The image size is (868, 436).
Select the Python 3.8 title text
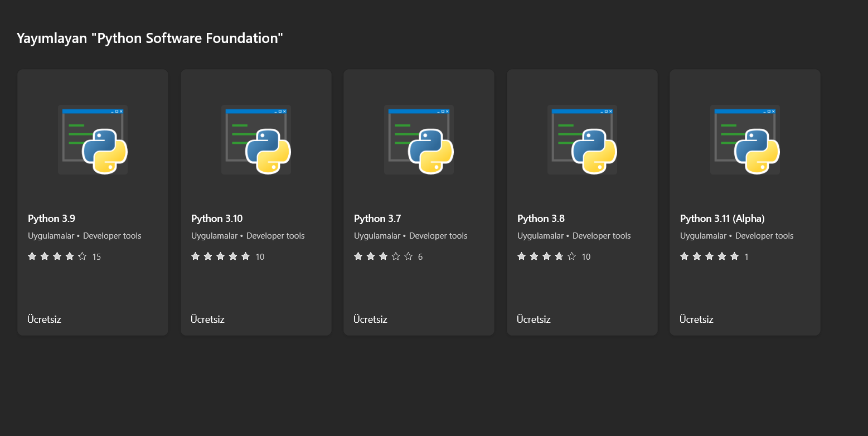[541, 219]
